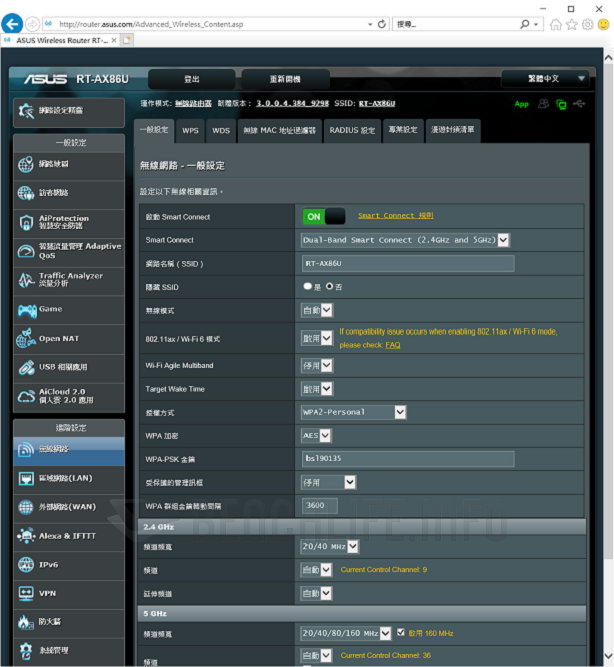Open the USB application icon
614x667 pixels.
pos(26,367)
